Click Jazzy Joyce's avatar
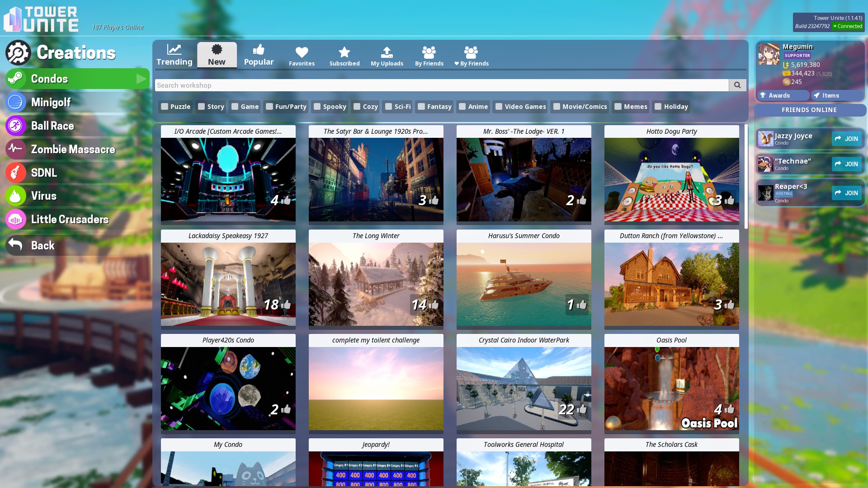Image resolution: width=868 pixels, height=488 pixels. [x=765, y=139]
